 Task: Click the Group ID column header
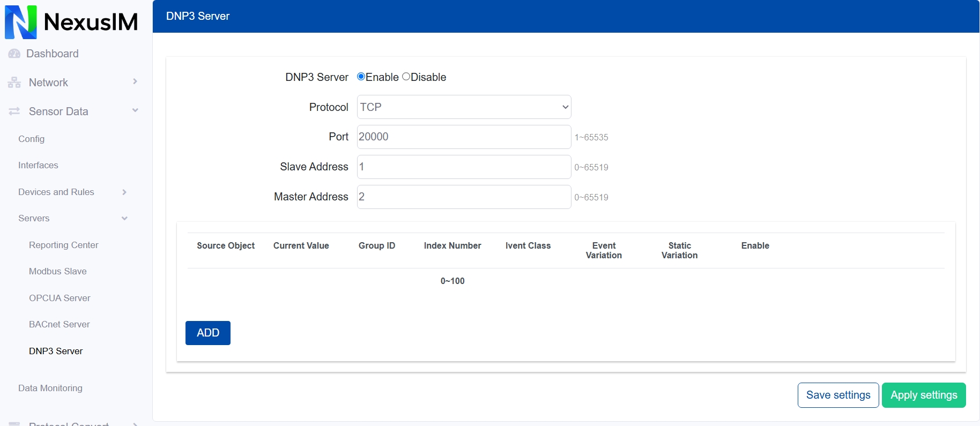coord(377,245)
